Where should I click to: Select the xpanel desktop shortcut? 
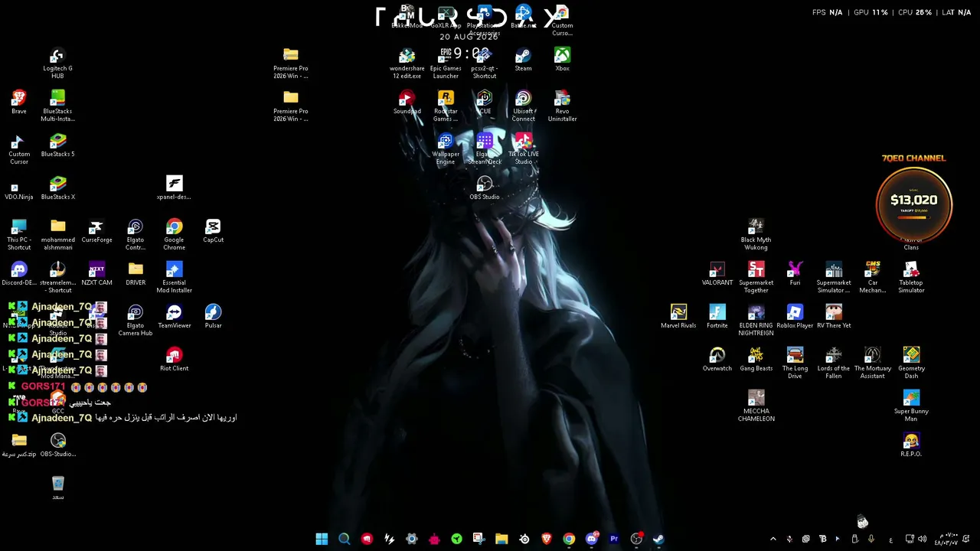pyautogui.click(x=174, y=188)
